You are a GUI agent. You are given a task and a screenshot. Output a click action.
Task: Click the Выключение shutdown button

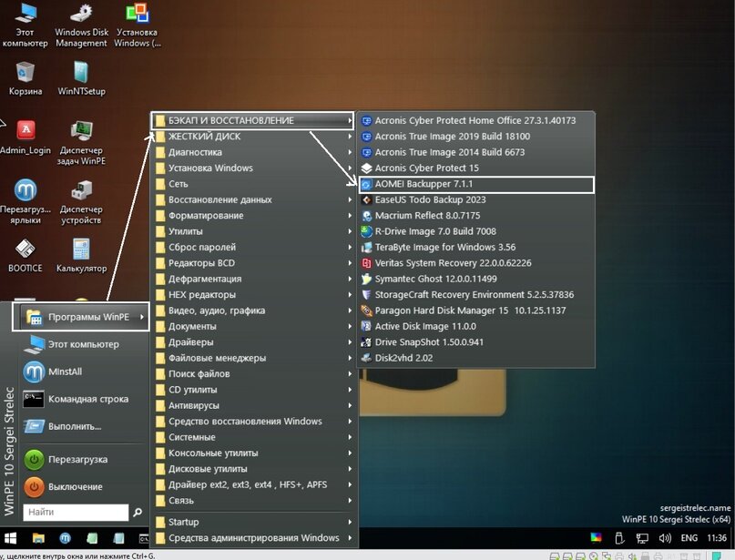pyautogui.click(x=84, y=487)
